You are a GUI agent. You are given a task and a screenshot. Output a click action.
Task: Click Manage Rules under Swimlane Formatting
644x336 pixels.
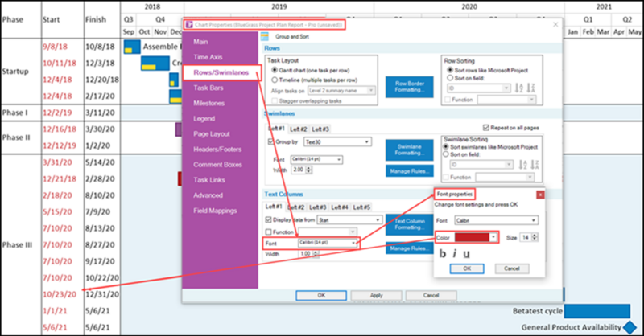coord(410,171)
